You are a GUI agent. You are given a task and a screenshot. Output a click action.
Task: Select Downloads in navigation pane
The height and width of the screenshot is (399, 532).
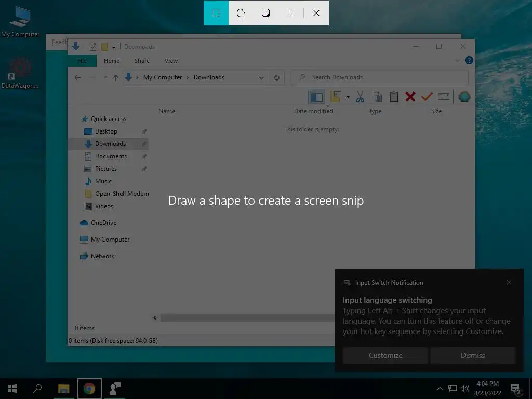(108, 144)
